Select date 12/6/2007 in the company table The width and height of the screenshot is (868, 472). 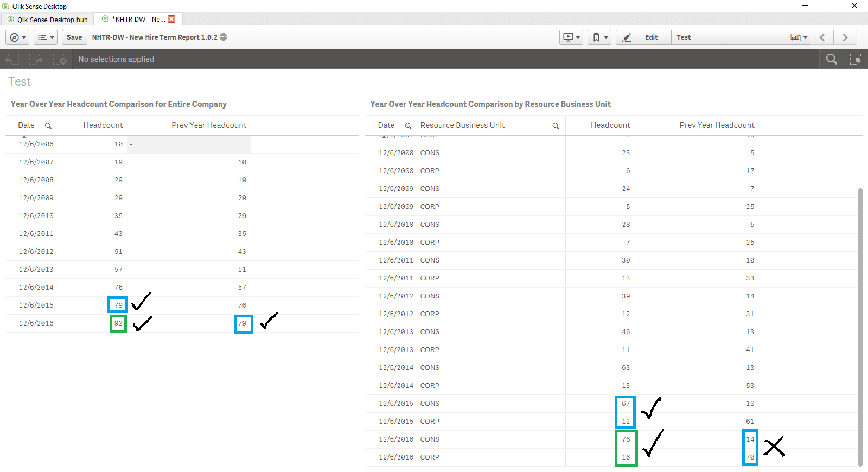(36, 162)
